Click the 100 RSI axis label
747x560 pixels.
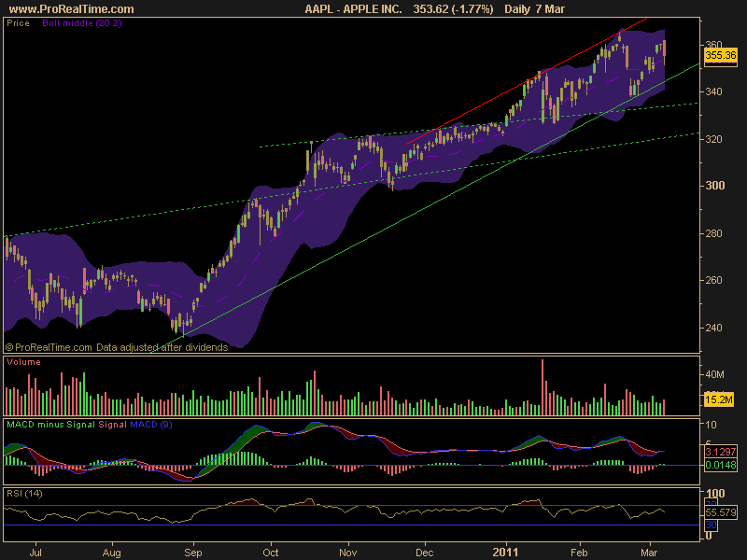(715, 494)
